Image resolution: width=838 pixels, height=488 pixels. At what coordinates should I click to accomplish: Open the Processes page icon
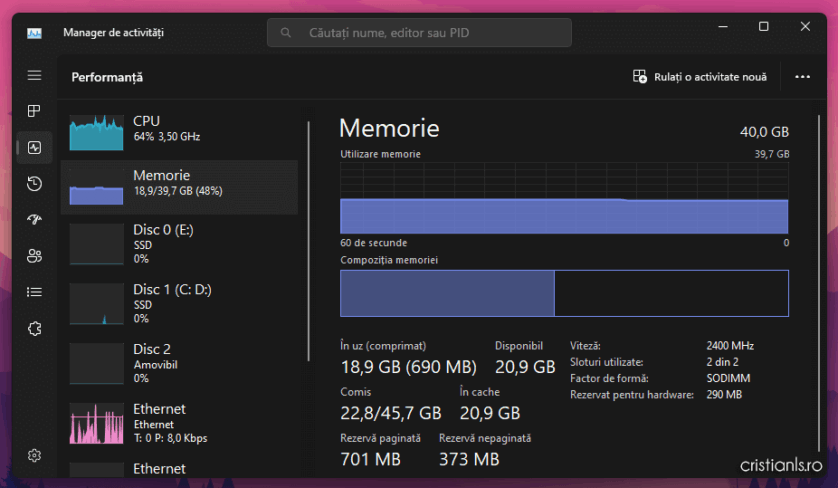pos(34,111)
